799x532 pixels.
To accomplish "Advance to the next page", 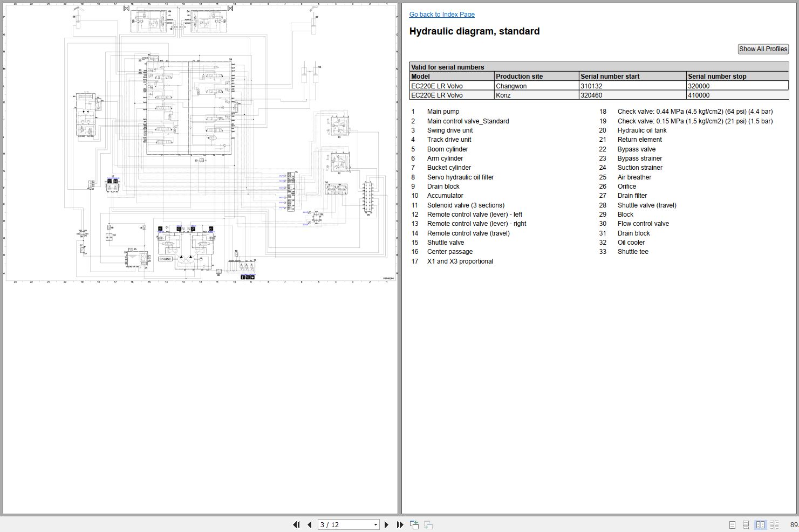I will point(386,524).
